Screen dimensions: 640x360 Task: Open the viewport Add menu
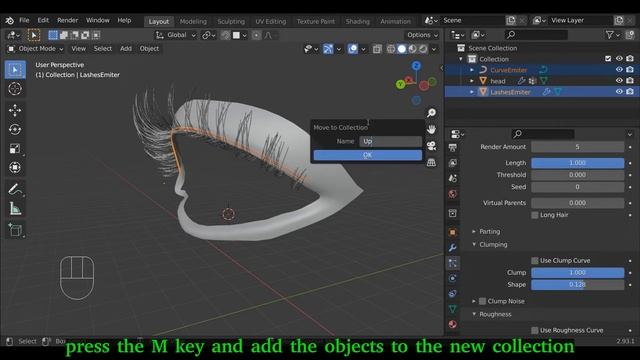pos(126,49)
